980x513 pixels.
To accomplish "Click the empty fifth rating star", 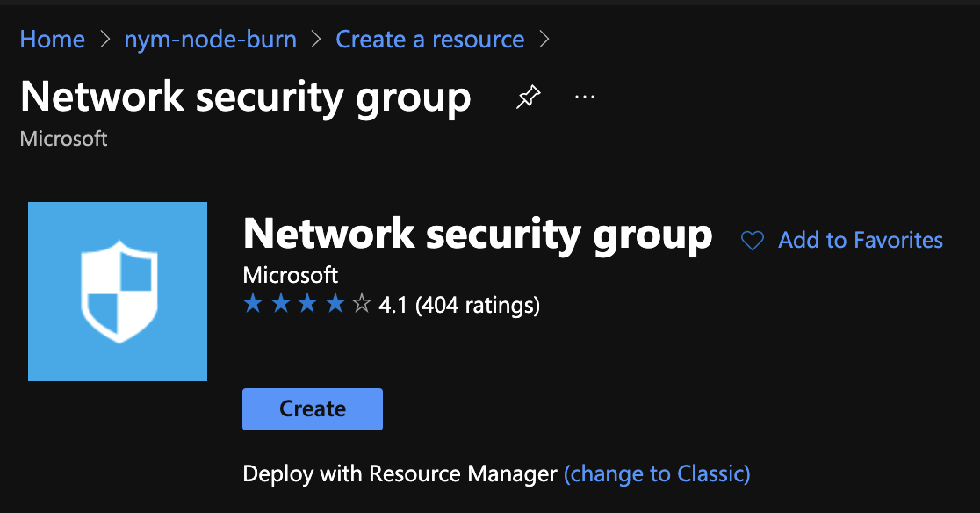I will [361, 304].
